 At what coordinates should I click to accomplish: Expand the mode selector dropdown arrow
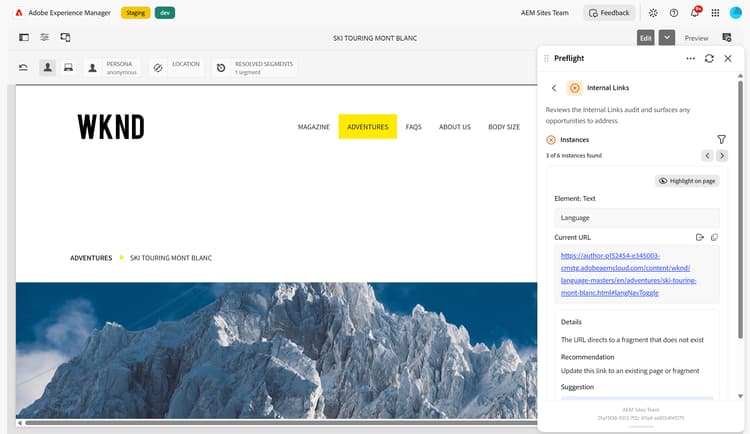667,38
